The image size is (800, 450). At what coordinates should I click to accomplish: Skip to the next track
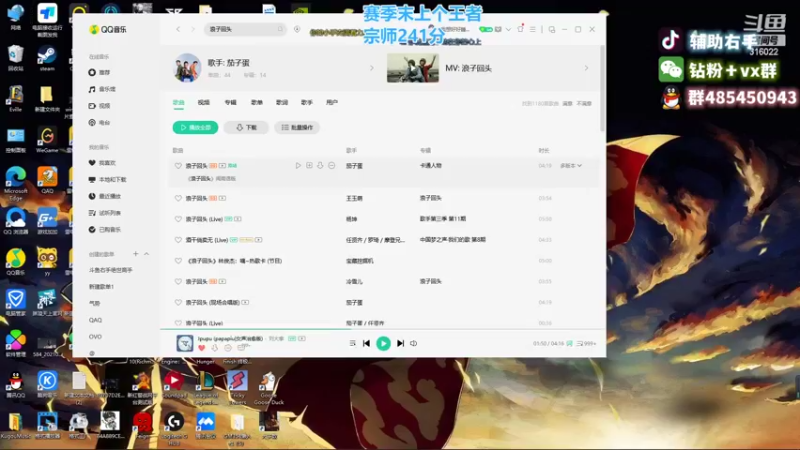(x=401, y=343)
